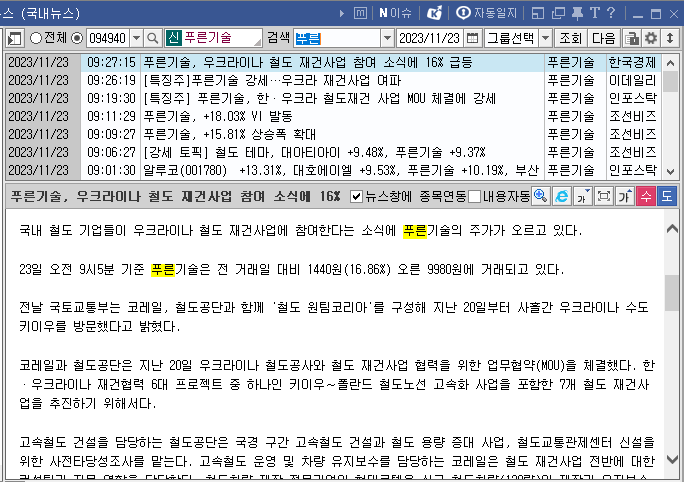Open settings with the gear icon
The image size is (684, 482).
point(651,38)
